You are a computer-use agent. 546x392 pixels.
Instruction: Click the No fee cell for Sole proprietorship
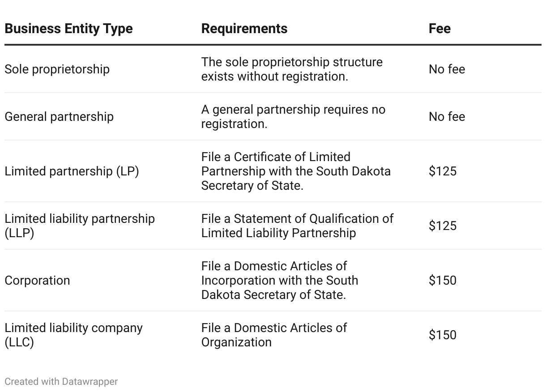pos(447,69)
